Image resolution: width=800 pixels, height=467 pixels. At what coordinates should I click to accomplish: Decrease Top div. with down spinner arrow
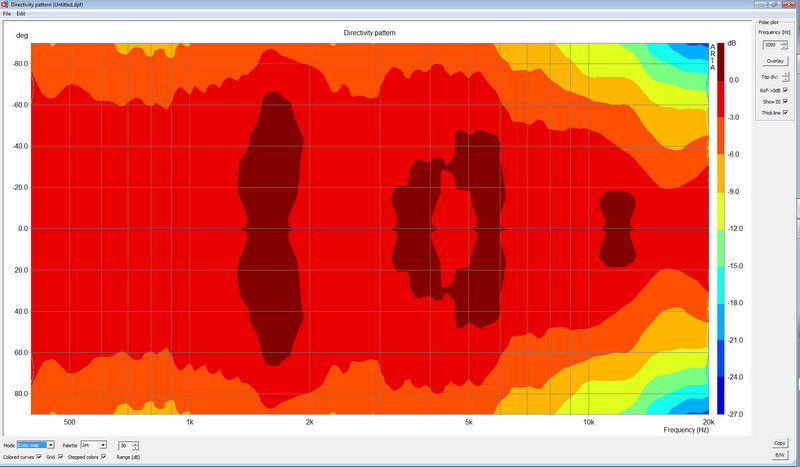tap(787, 78)
